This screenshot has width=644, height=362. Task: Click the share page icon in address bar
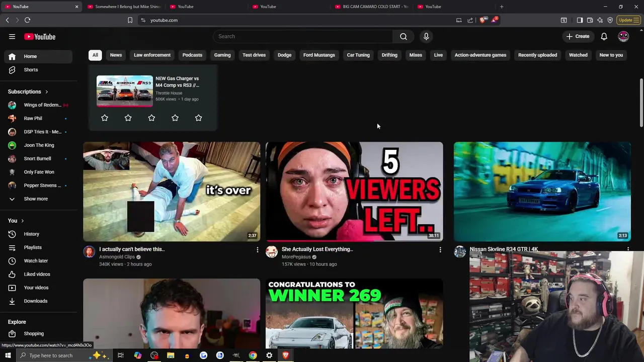[470, 20]
